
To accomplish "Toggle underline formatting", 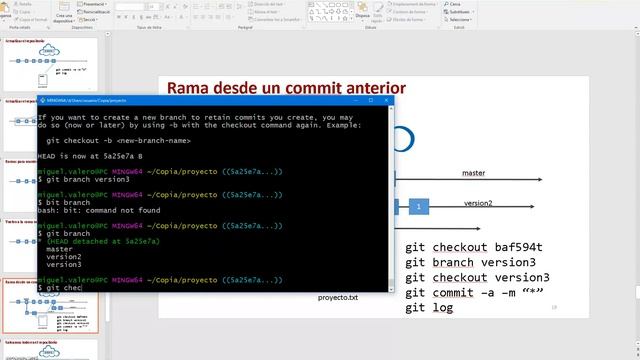I will pos(133,17).
